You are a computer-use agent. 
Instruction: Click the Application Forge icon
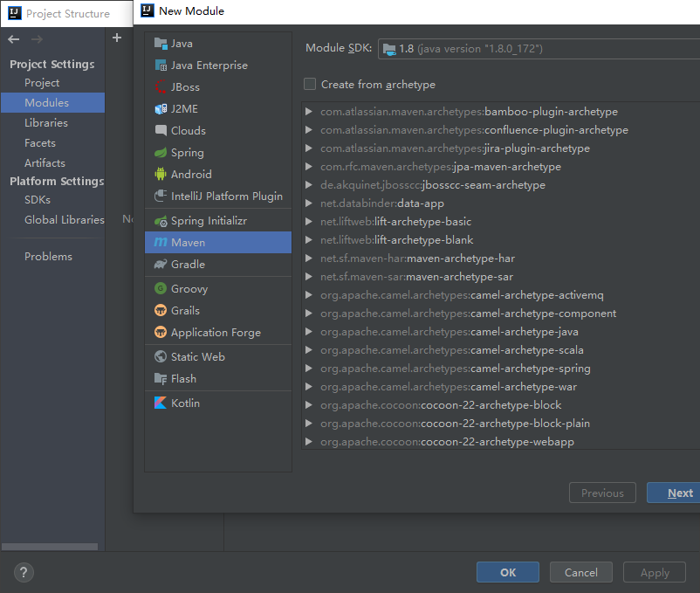pos(161,332)
